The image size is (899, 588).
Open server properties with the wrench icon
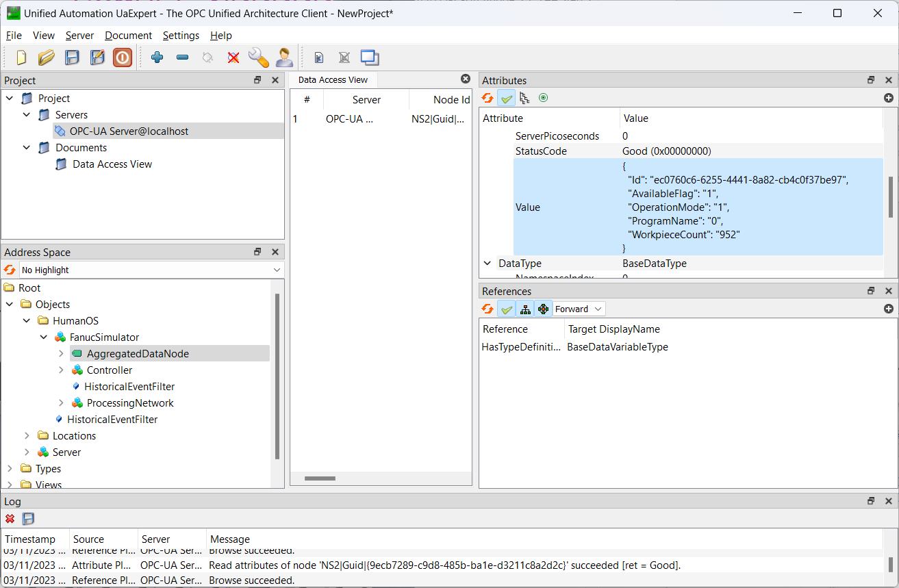tap(258, 57)
